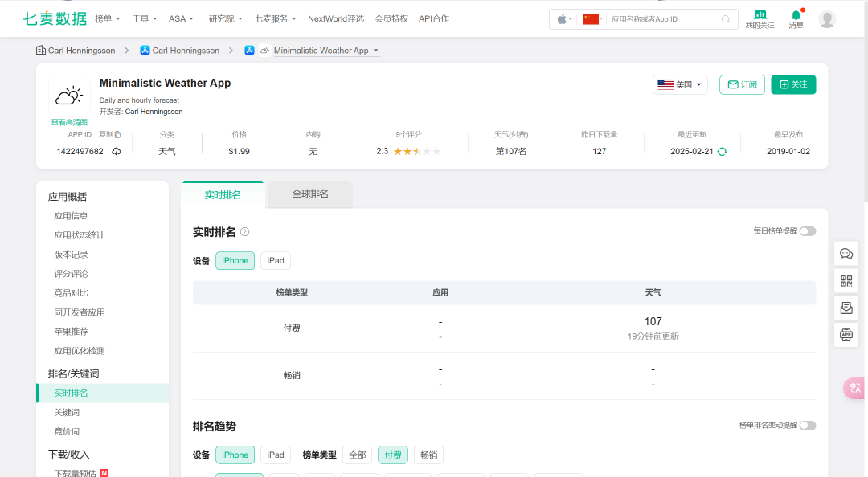Click the search magnifier icon

(726, 19)
